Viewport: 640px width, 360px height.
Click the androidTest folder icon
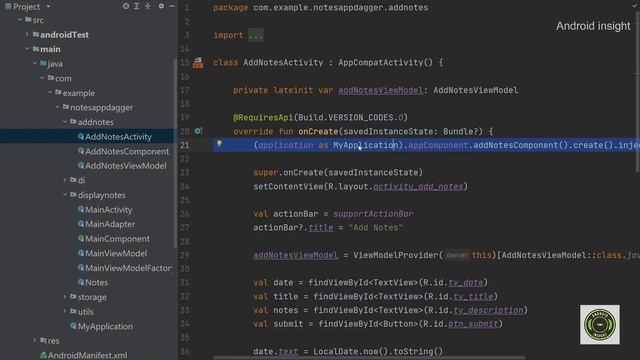(x=36, y=34)
